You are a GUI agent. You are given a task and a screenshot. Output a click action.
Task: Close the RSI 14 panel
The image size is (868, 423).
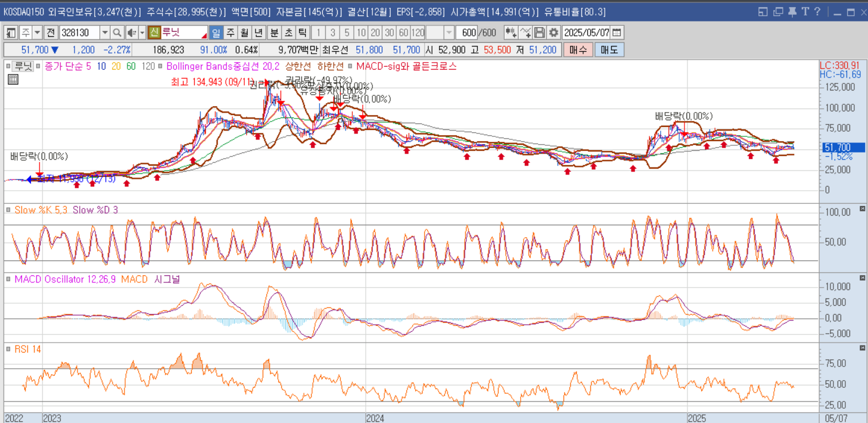pyautogui.click(x=862, y=347)
